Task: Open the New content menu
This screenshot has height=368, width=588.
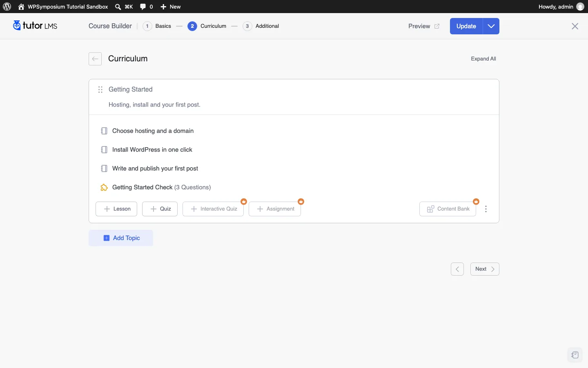Action: click(x=170, y=7)
